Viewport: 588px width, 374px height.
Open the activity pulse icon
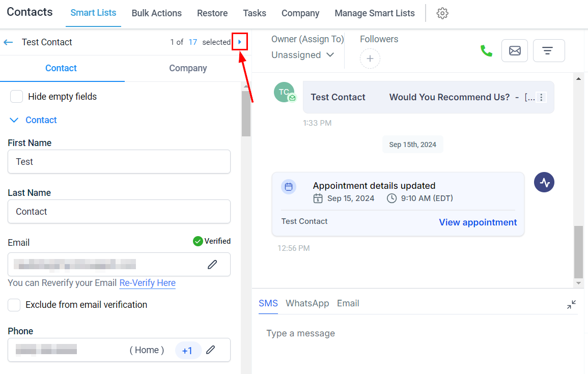(544, 183)
